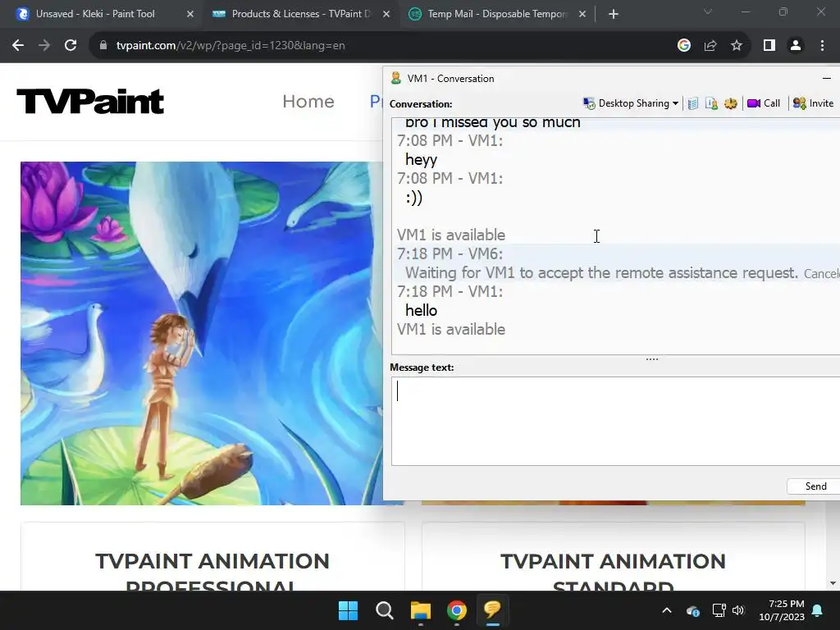Minimize the VM1 Conversation window
The image size is (840, 630).
[x=827, y=78]
